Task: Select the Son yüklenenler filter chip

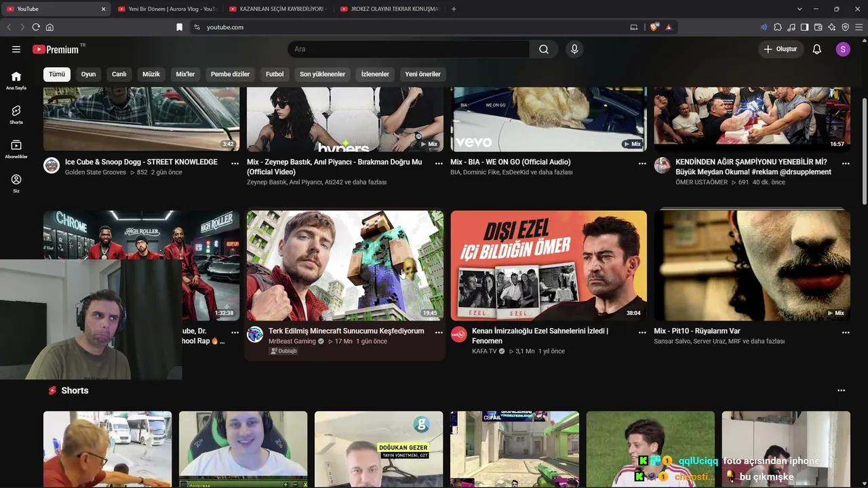Action: (x=323, y=74)
